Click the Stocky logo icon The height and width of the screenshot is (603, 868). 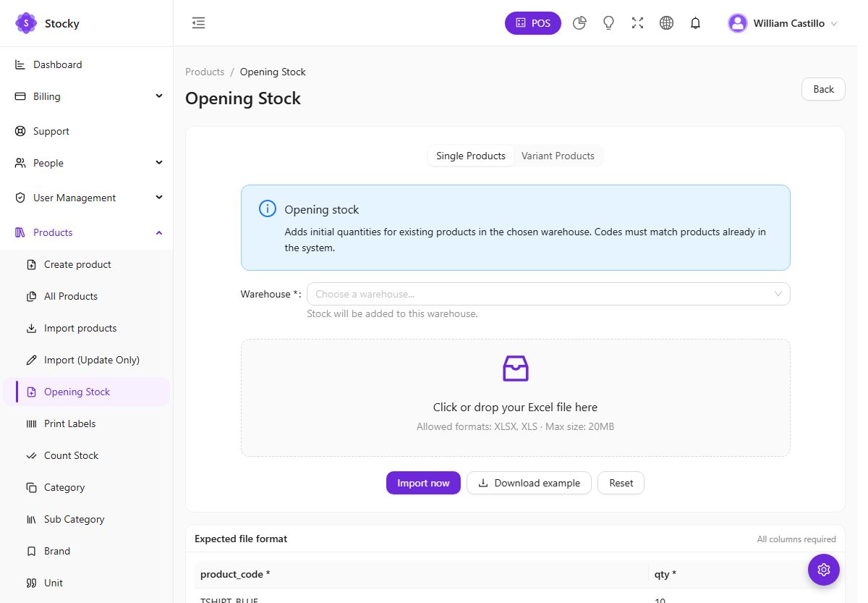pos(26,23)
